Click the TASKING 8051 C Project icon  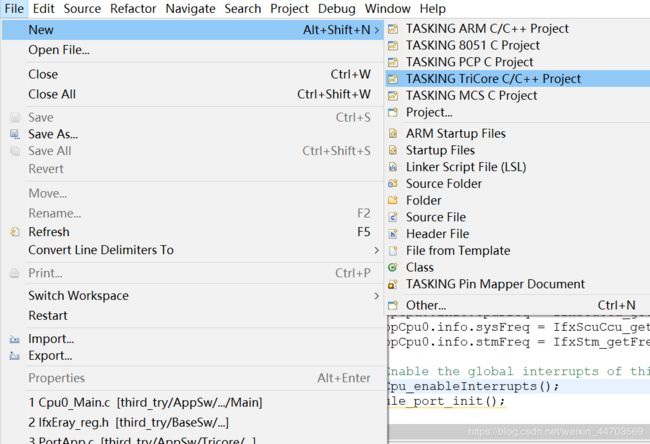[x=393, y=45]
